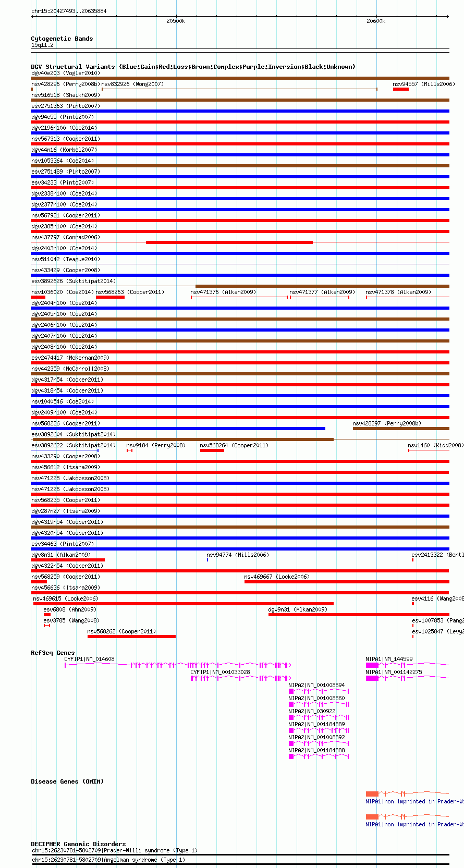Open the nsv456612 (Itsara2009) variant
Viewport: 464px width, 868px height.
[65, 467]
